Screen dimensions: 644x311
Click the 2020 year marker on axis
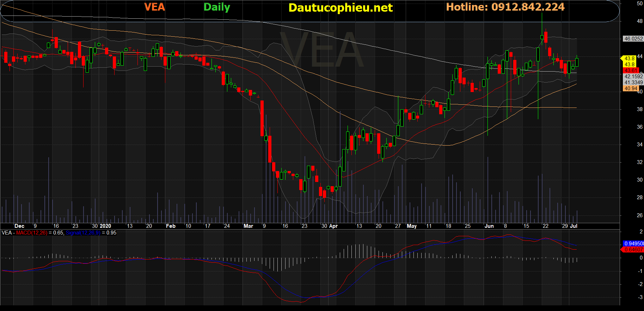pos(105,226)
